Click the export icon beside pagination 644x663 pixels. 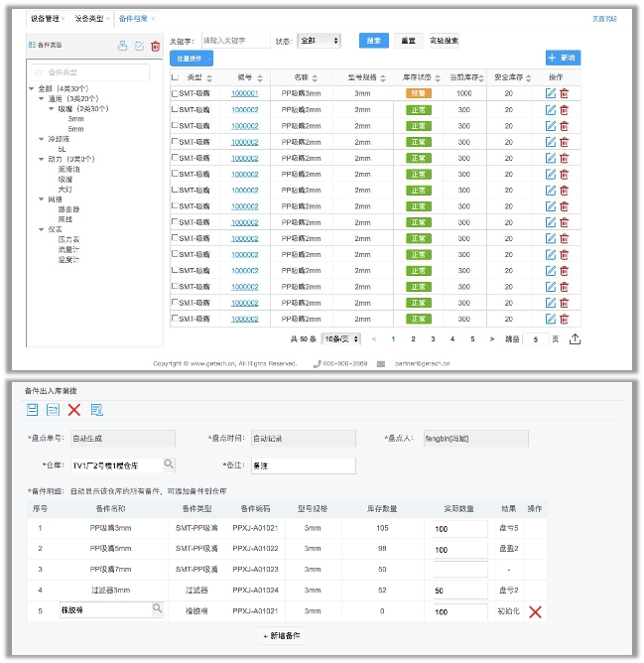click(575, 338)
